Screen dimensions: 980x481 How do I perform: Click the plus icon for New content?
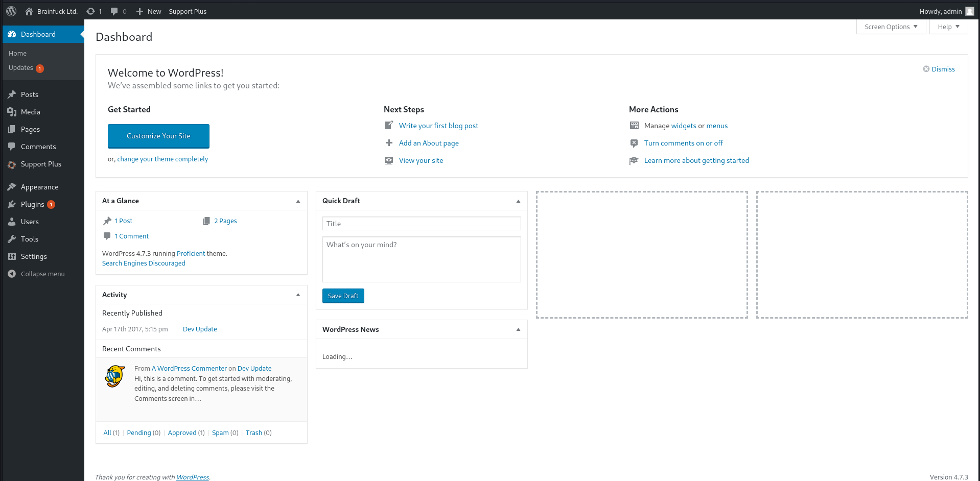(139, 11)
